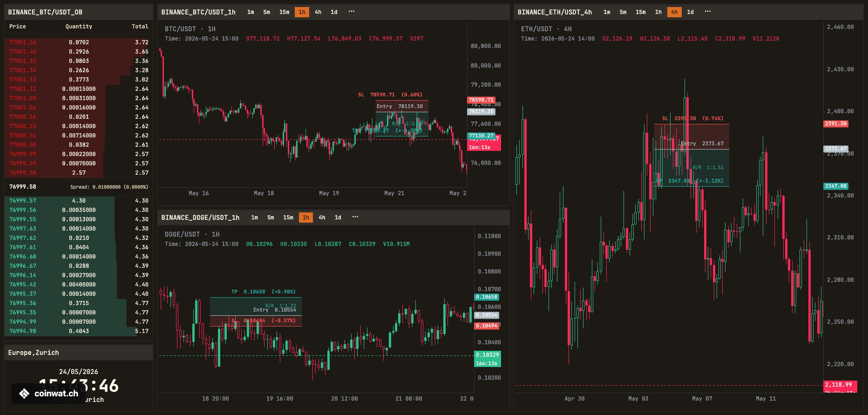This screenshot has width=868, height=415.
Task: Switch DOGE/USDT chart to 5m timeframe
Action: pyautogui.click(x=271, y=218)
